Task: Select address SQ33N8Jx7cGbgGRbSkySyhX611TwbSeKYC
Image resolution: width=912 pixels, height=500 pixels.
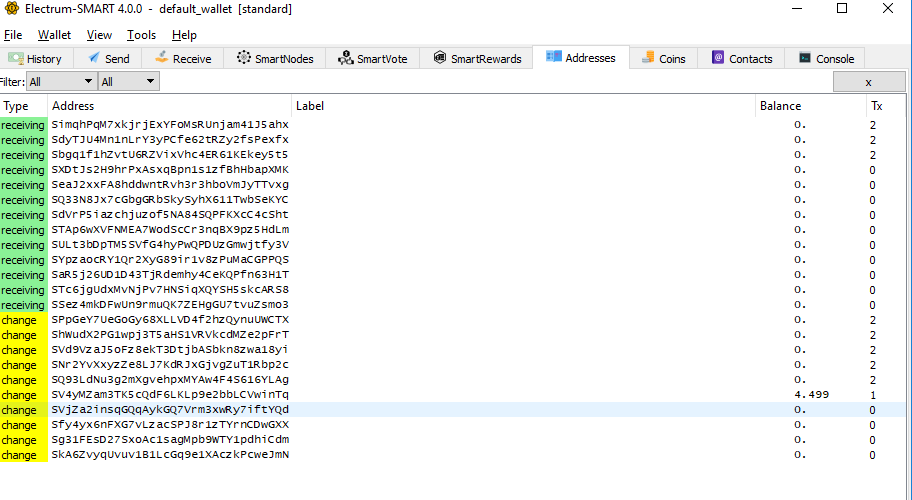Action: [170, 199]
